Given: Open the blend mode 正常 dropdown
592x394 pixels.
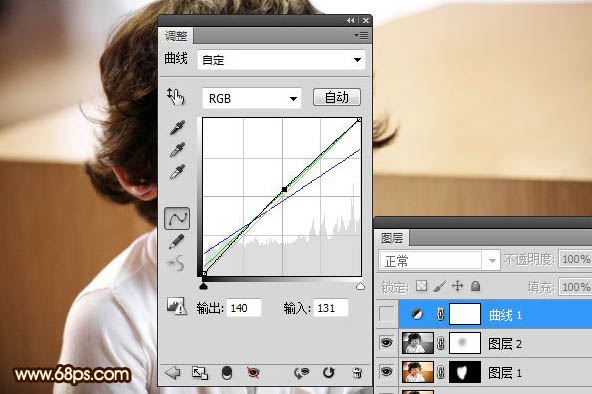Looking at the screenshot, I should (439, 261).
